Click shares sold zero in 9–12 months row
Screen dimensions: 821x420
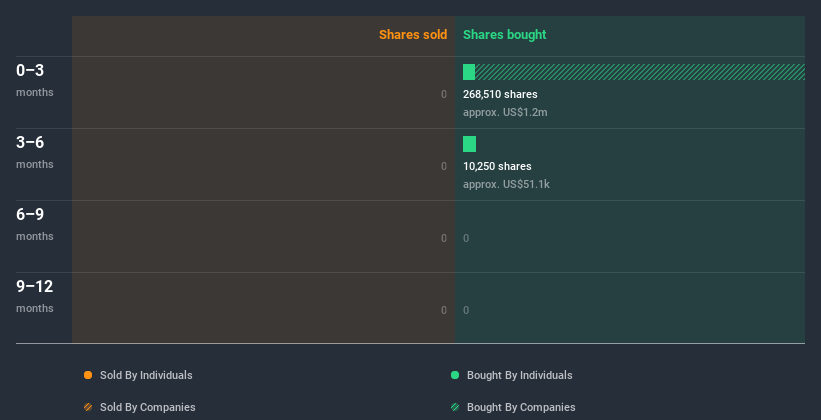pyautogui.click(x=444, y=311)
